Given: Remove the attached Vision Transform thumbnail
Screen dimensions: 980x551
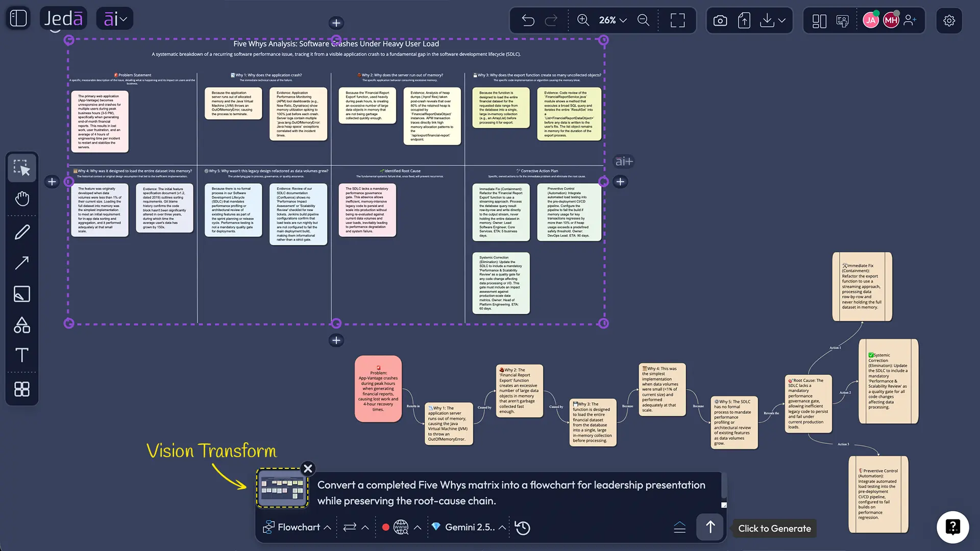Looking at the screenshot, I should 308,468.
